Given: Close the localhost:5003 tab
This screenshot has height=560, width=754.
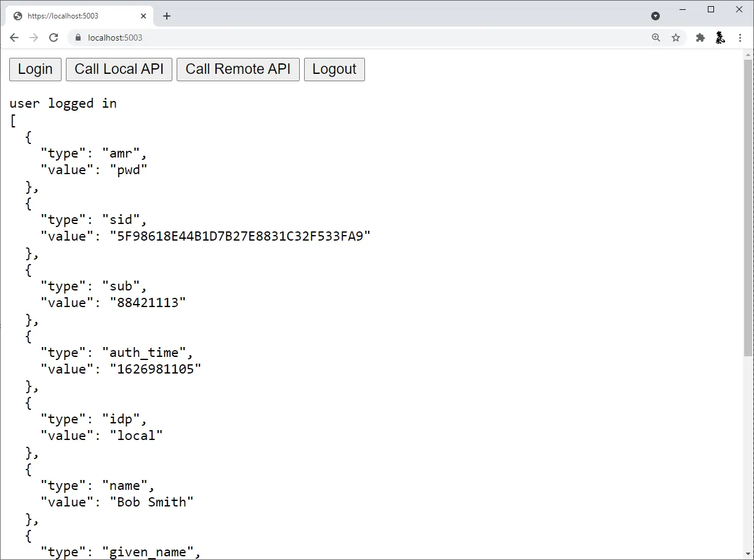Looking at the screenshot, I should click(x=143, y=16).
